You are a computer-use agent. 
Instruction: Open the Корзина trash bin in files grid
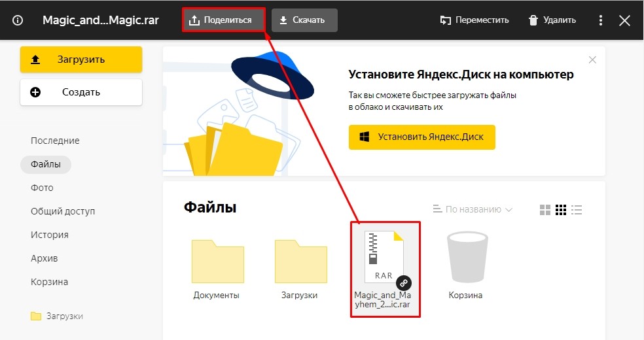tap(466, 265)
